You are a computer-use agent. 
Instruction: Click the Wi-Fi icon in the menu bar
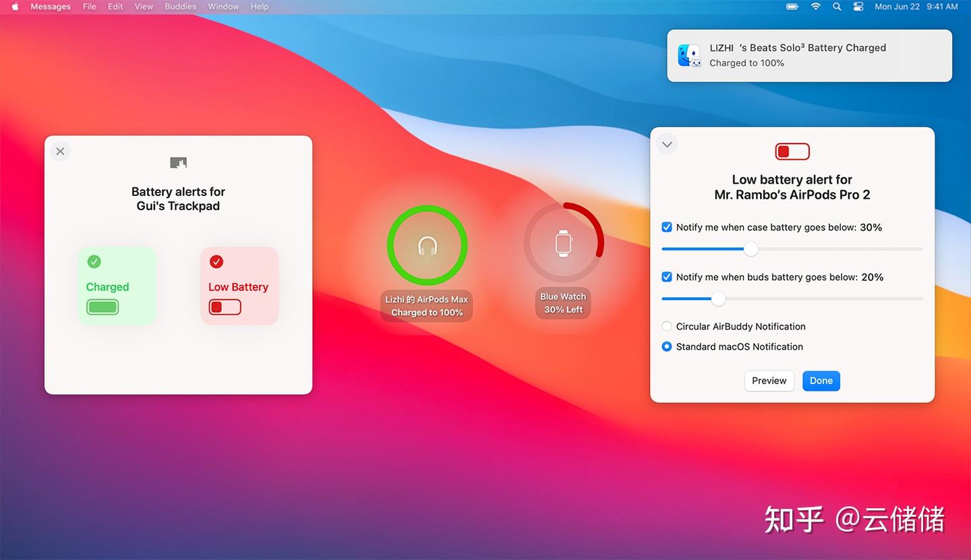815,6
